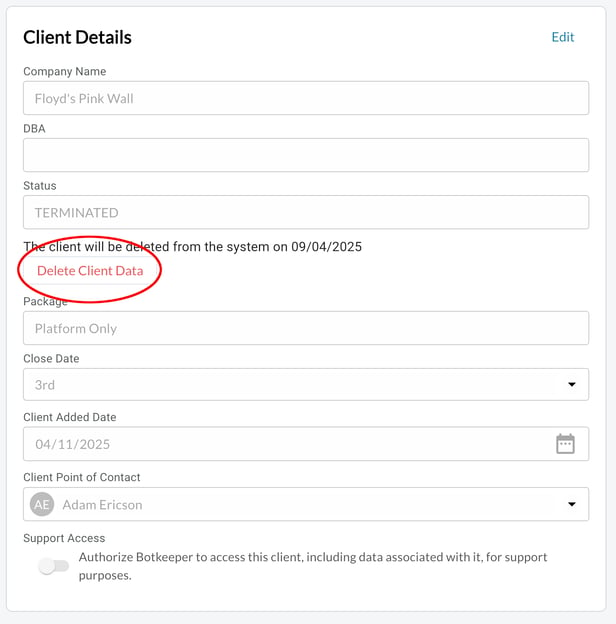This screenshot has height=624, width=616.
Task: Click the Package field showing Platform Only
Action: click(x=306, y=328)
